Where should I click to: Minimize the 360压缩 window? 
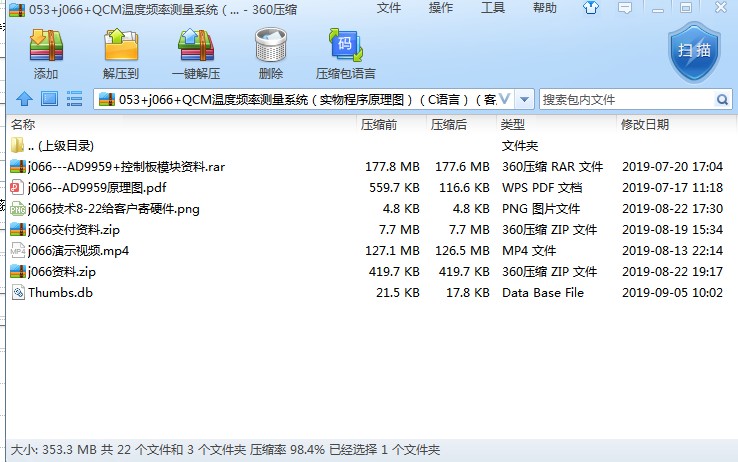[x=658, y=8]
